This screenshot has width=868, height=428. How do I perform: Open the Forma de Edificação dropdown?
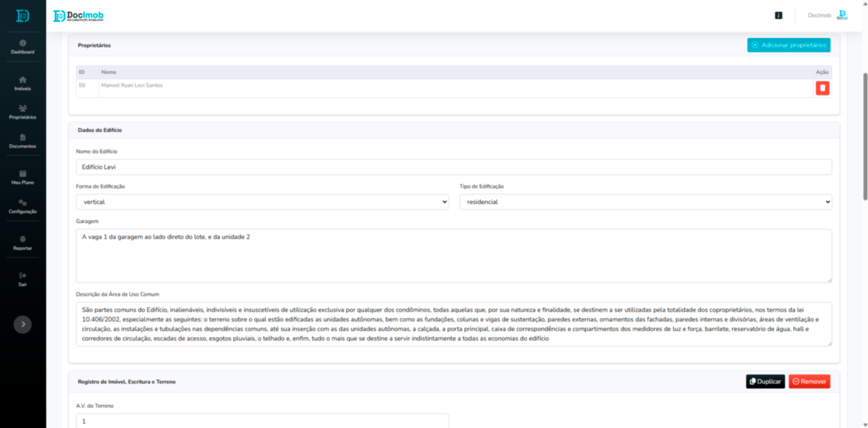pos(262,202)
